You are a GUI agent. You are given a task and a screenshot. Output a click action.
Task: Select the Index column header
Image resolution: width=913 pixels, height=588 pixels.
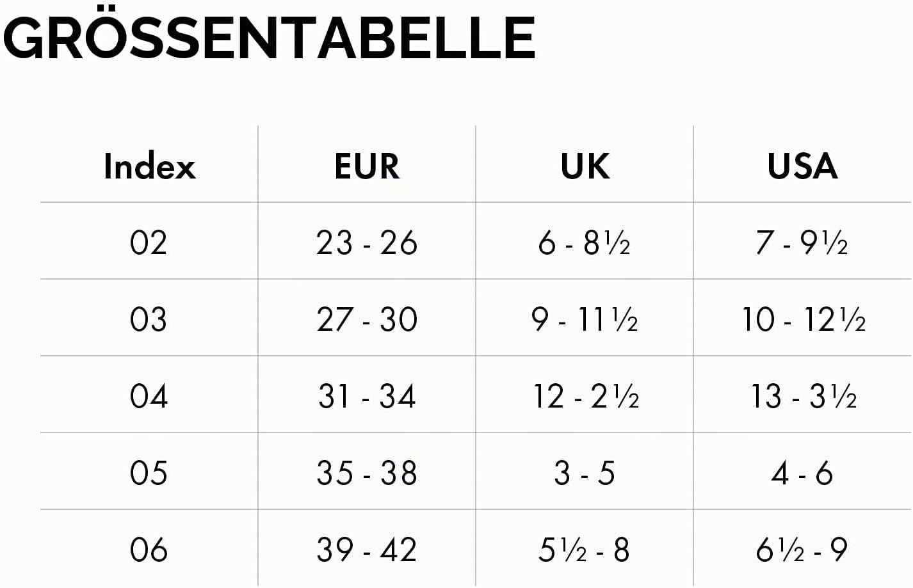pyautogui.click(x=149, y=166)
